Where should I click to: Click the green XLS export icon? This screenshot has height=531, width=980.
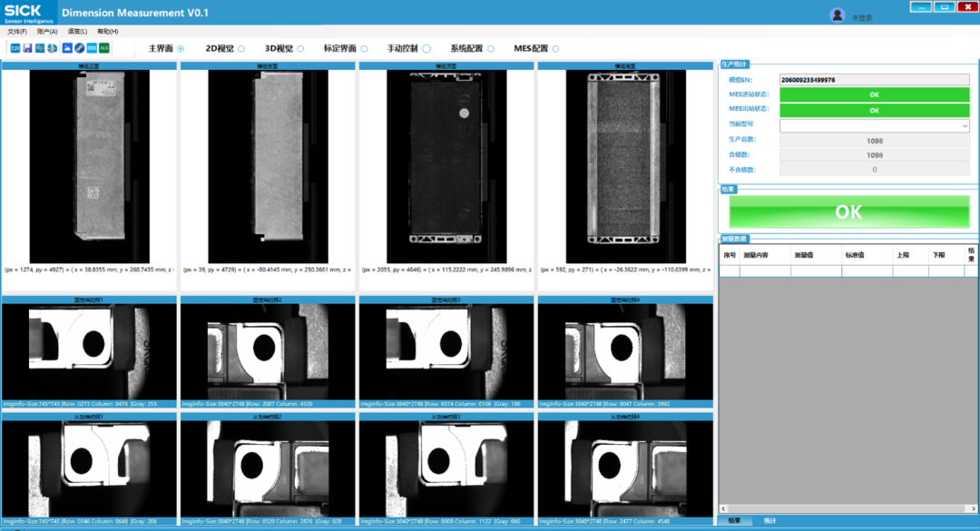click(104, 47)
